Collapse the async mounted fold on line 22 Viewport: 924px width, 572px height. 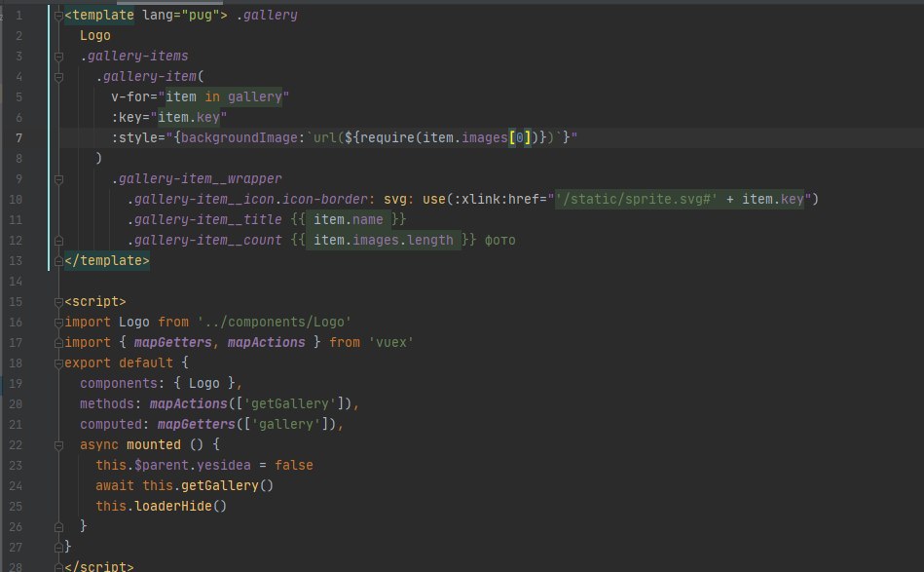click(59, 445)
